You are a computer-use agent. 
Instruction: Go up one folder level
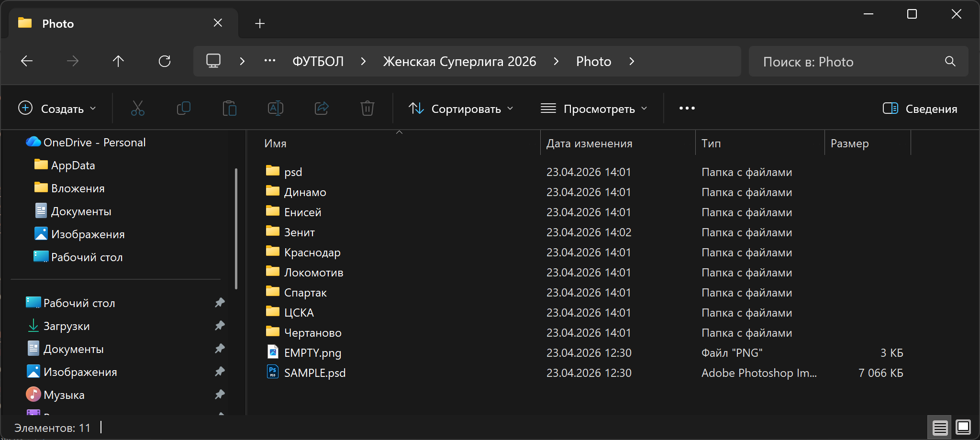coord(118,61)
